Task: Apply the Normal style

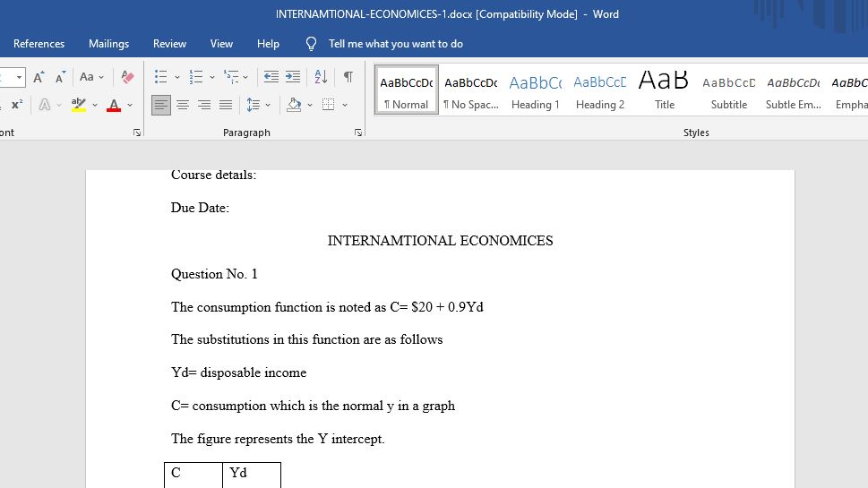Action: pos(407,90)
